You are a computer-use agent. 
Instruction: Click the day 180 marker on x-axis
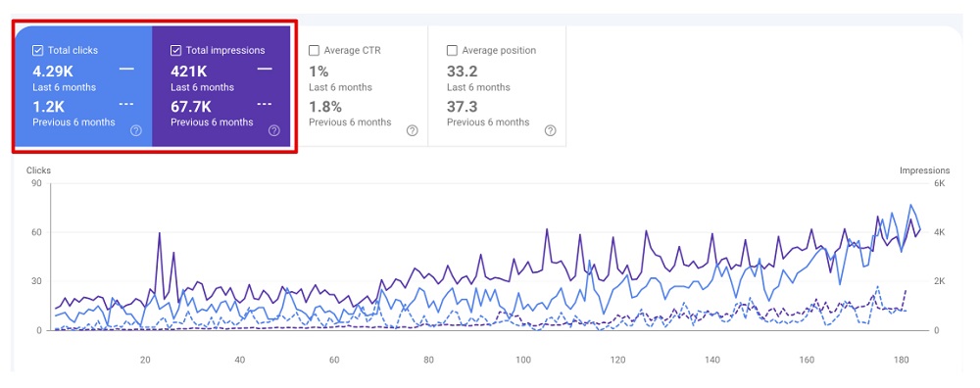click(901, 360)
